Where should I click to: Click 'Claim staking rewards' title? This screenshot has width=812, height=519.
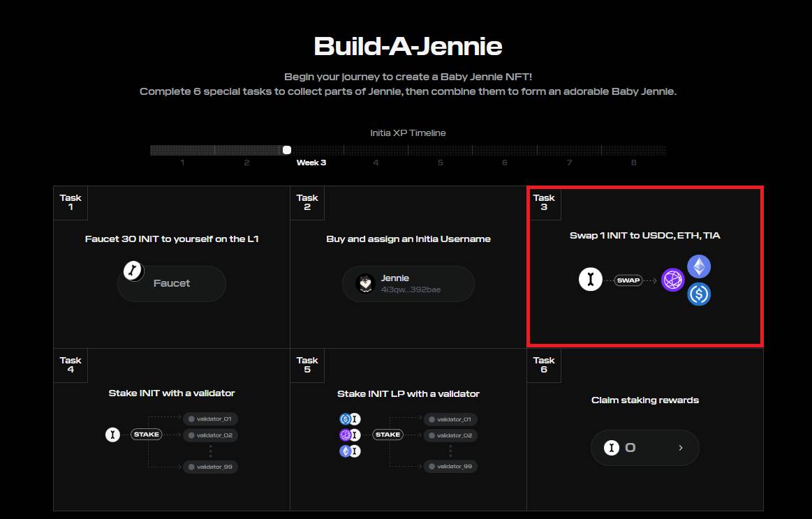(x=645, y=400)
